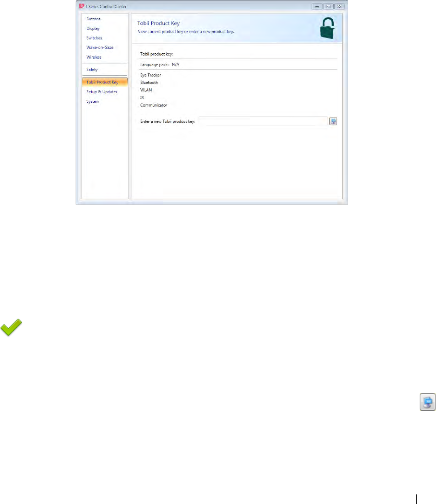Click the 'Tobii Product Key' page heading

coord(158,23)
